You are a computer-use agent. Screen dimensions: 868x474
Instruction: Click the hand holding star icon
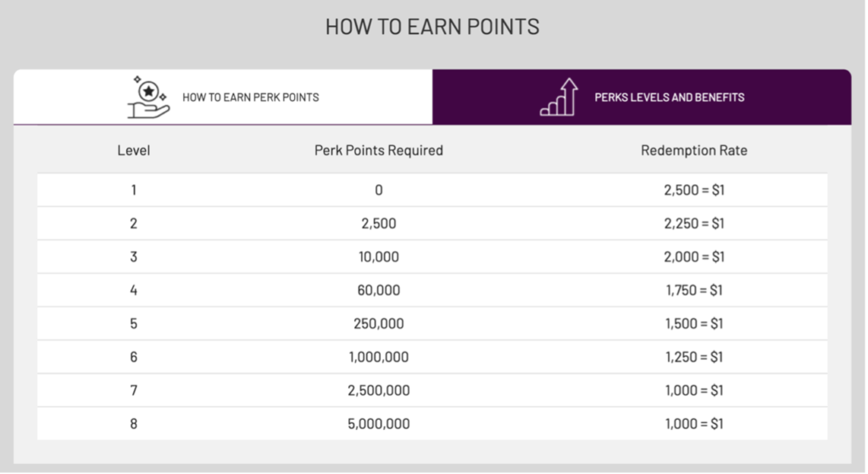148,98
